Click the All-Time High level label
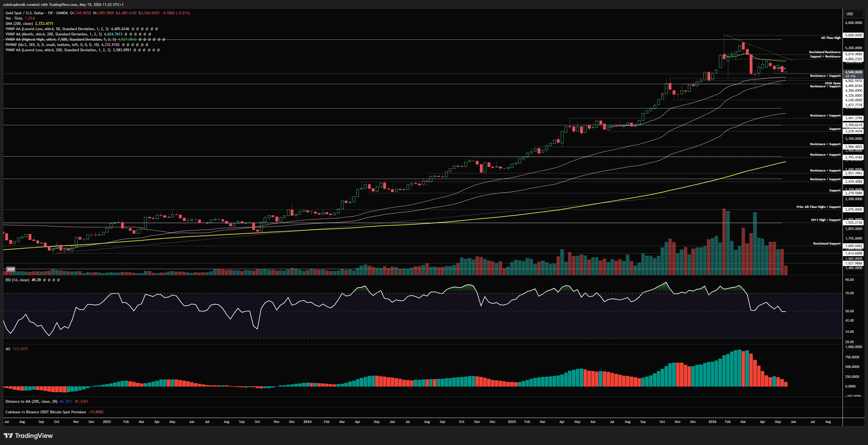The width and height of the screenshot is (868, 445). (831, 38)
